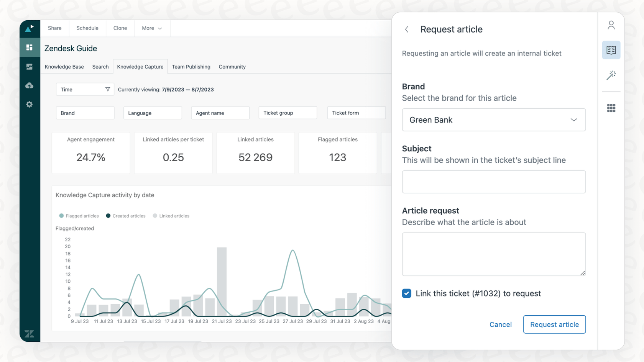Open the Knowledge Base tab

coord(64,67)
